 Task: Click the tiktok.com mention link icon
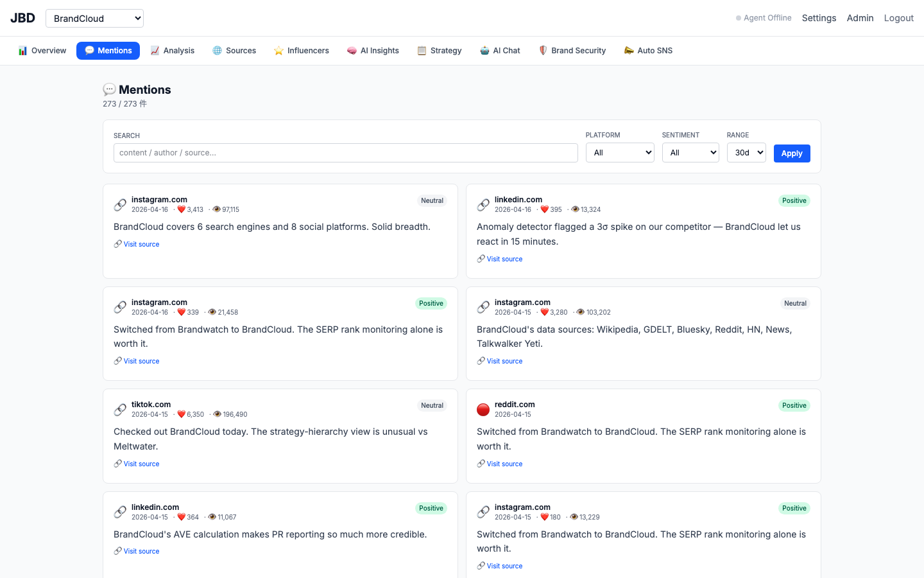(120, 410)
